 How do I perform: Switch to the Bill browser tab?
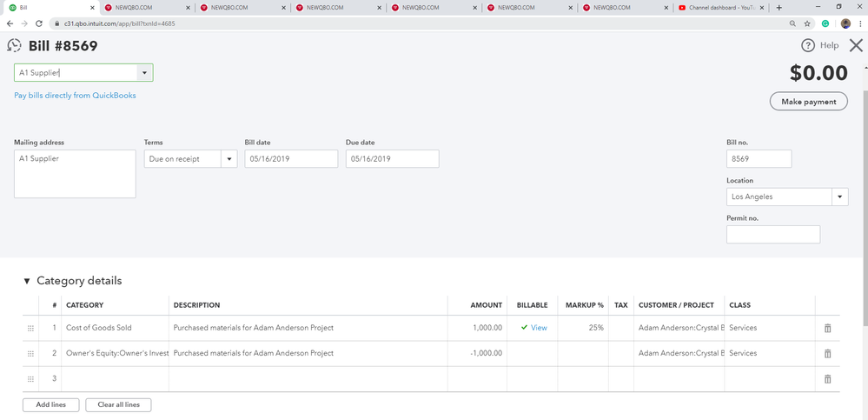click(x=51, y=8)
